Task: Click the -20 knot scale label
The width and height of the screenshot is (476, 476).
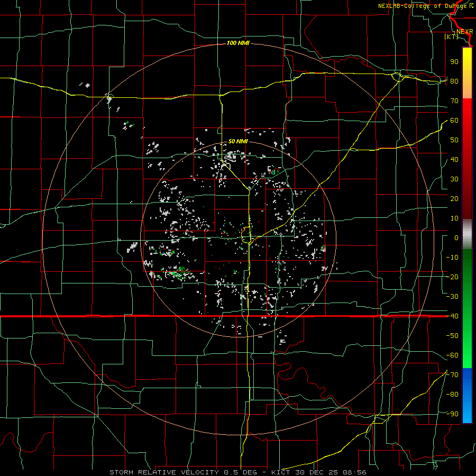Action: (452, 277)
